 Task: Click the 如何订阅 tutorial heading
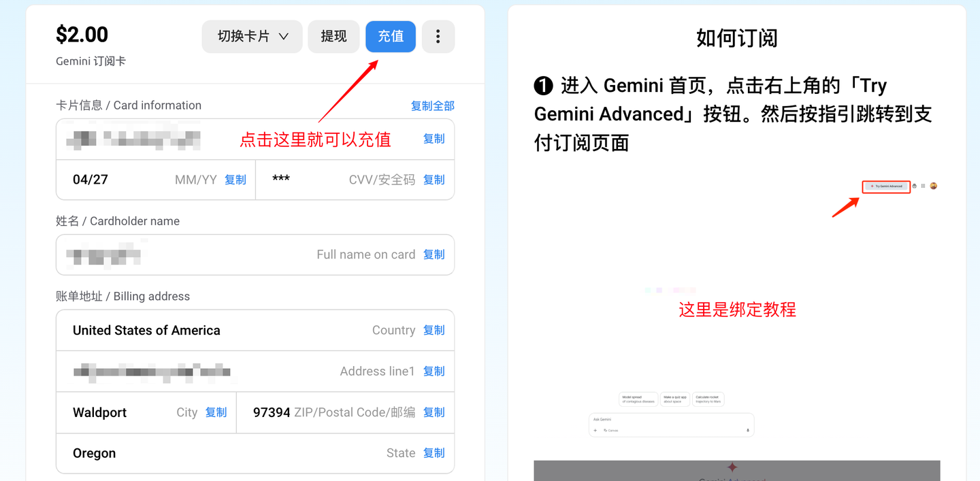[x=737, y=38]
